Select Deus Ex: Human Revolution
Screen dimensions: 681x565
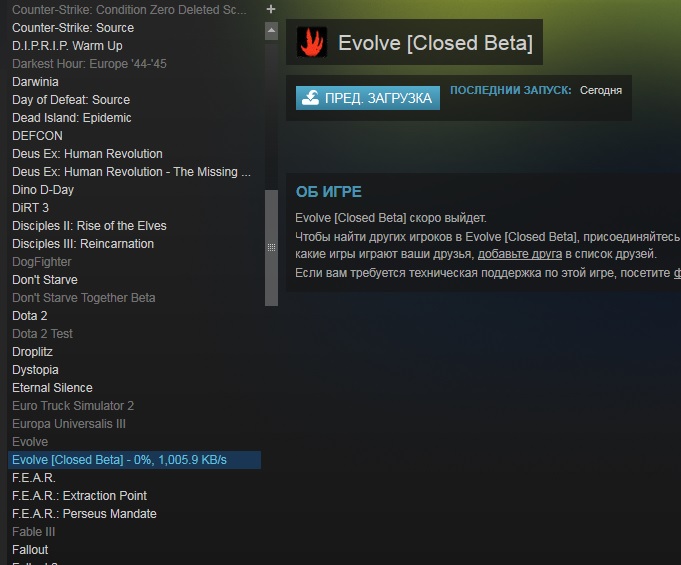pyautogui.click(x=87, y=154)
